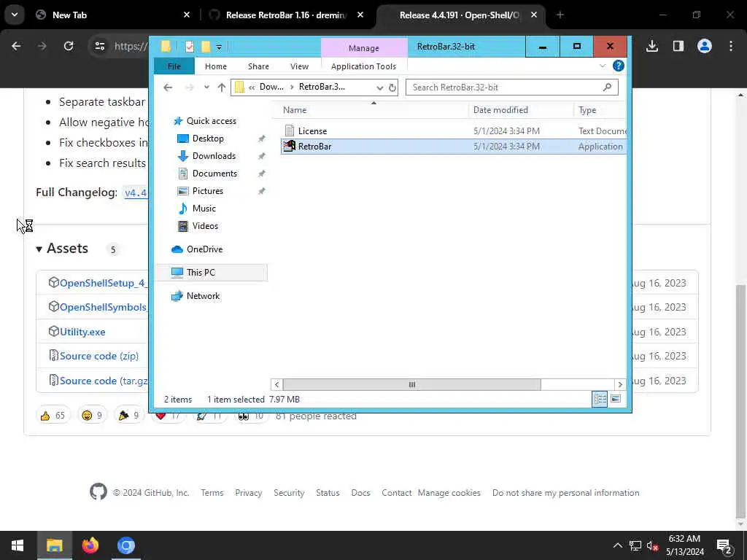Open Downloads folder in Explorer sidebar
The width and height of the screenshot is (747, 560).
[214, 156]
